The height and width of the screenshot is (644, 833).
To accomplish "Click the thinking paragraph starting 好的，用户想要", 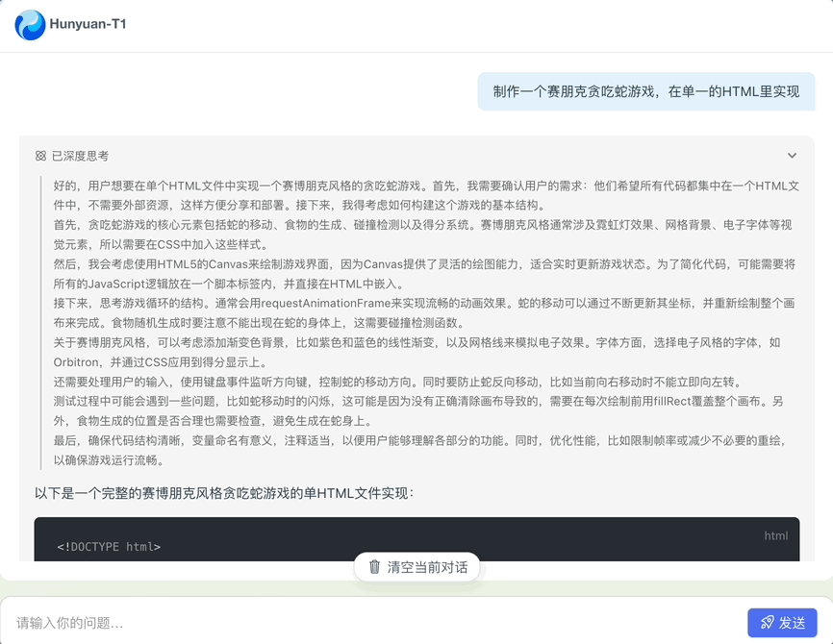I will [x=423, y=193].
